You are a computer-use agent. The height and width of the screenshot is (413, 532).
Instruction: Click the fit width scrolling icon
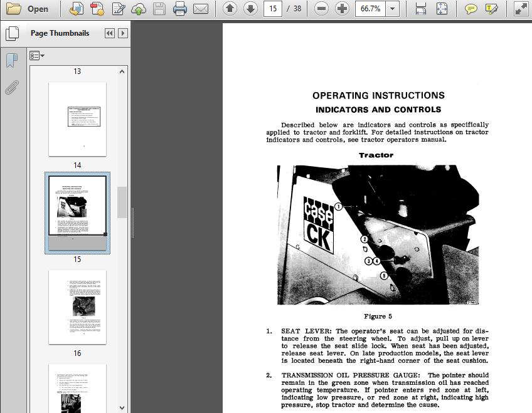pos(421,9)
